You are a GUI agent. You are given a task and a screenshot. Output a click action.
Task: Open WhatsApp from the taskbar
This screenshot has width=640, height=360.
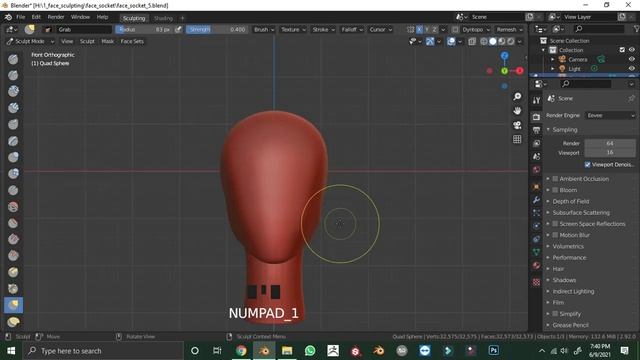click(x=310, y=351)
